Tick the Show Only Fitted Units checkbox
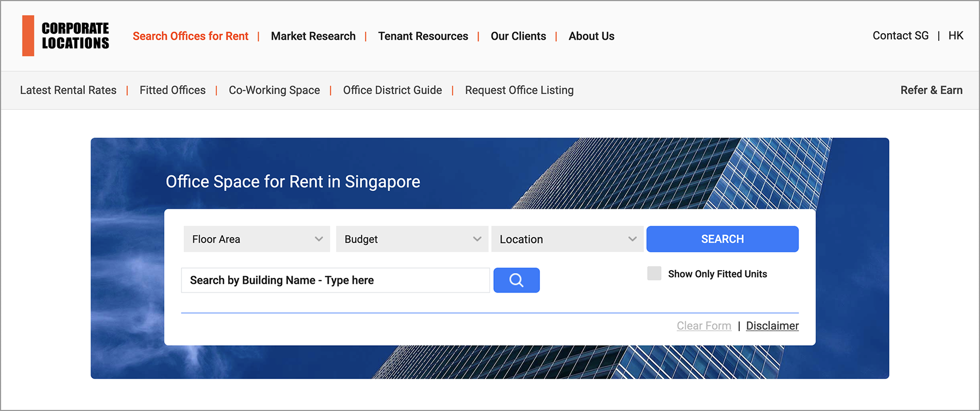Viewport: 980px width, 411px height. click(x=654, y=273)
